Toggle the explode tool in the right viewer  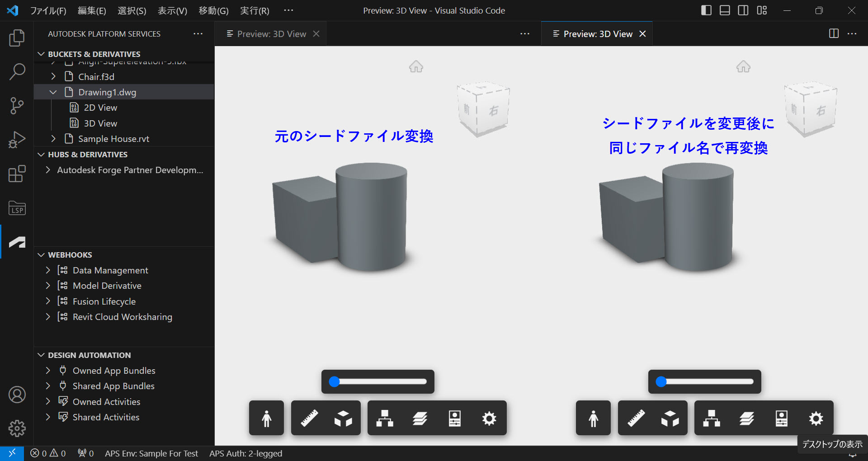(x=670, y=418)
